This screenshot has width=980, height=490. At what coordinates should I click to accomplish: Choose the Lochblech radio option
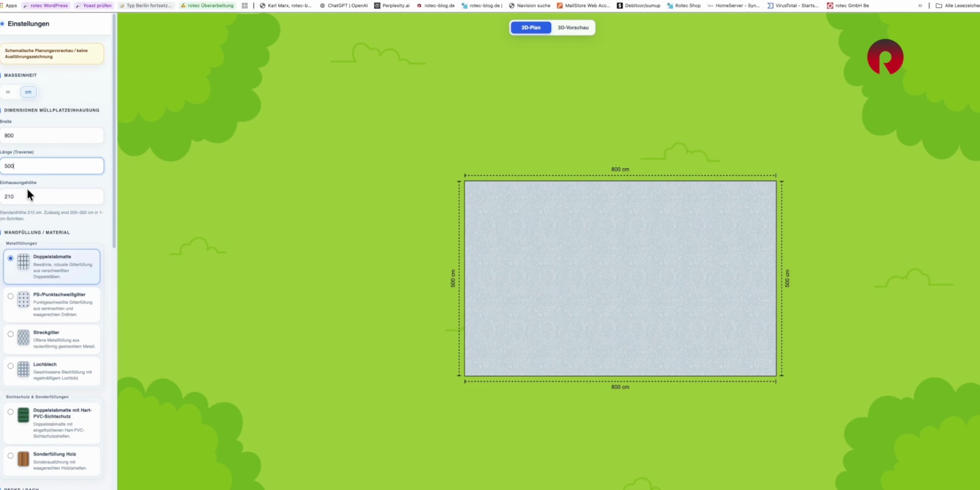click(x=11, y=366)
